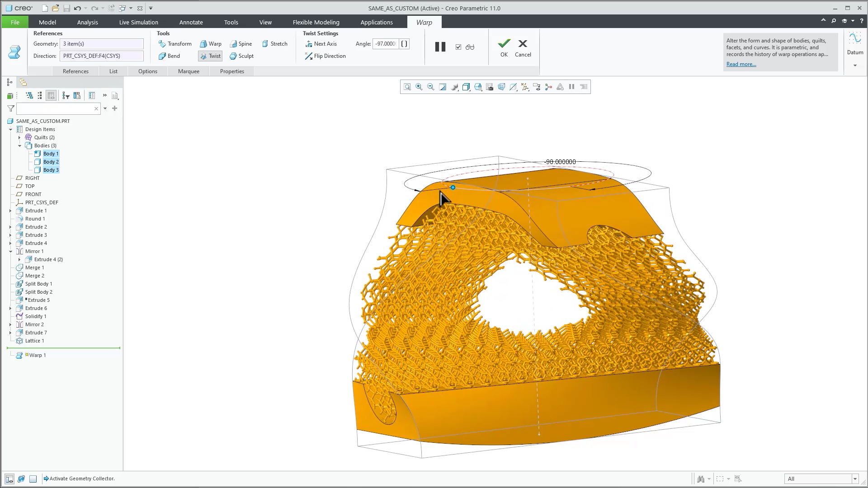The image size is (868, 488).
Task: Click the Zoom Out icon in graphics toolbar
Action: [x=431, y=87]
